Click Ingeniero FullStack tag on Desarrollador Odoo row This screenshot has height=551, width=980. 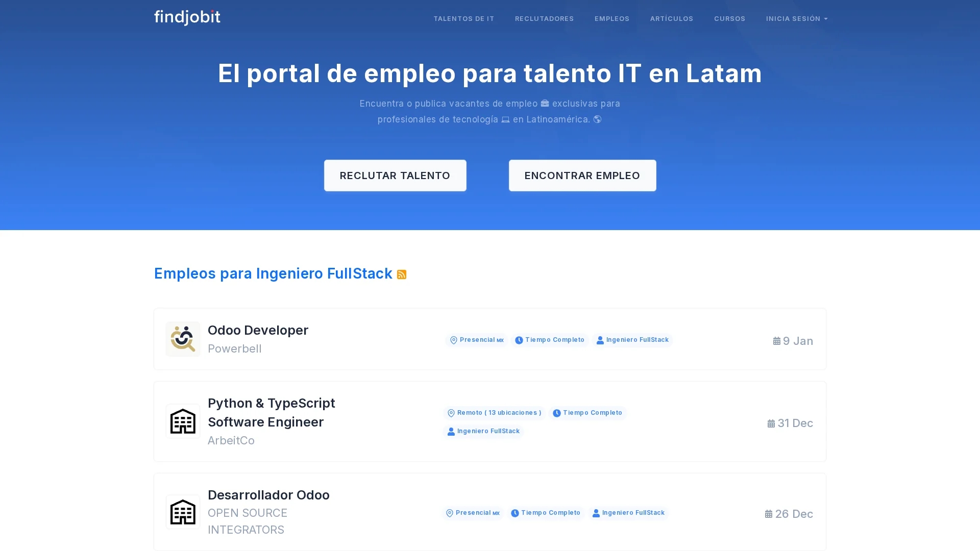[628, 513]
